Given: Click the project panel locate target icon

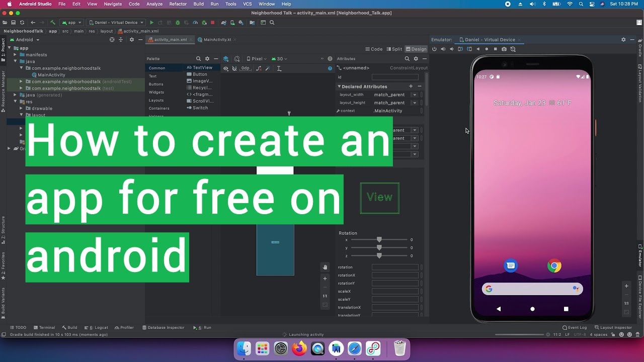Looking at the screenshot, I should tap(112, 40).
